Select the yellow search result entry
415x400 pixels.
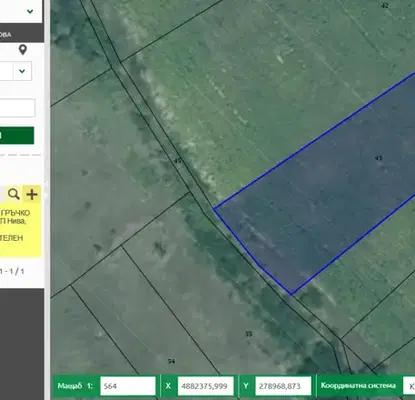tap(20, 230)
